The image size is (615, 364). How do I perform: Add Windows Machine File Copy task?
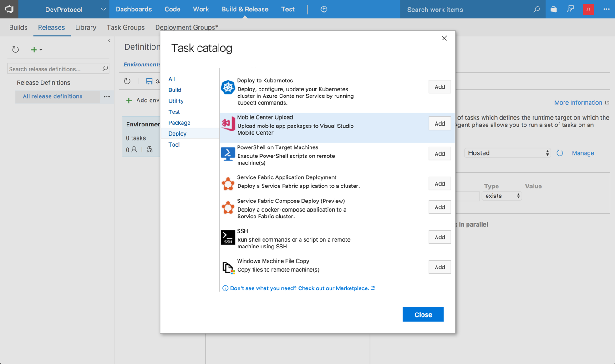pos(440,267)
